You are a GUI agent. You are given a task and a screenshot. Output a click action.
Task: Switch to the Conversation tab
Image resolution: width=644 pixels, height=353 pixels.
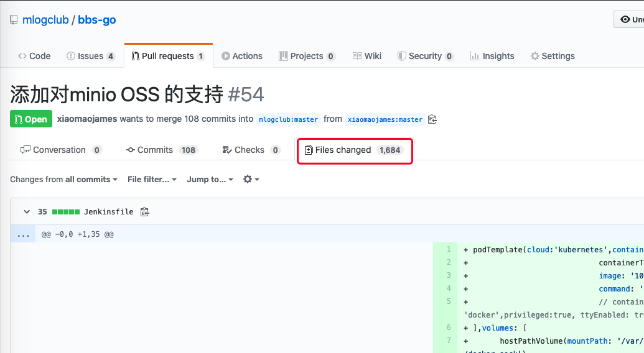point(61,150)
